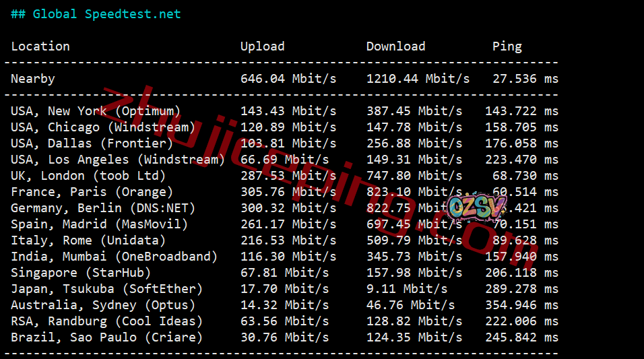Click the OZSV watermark logo
The image size is (644, 359).
coord(476,207)
